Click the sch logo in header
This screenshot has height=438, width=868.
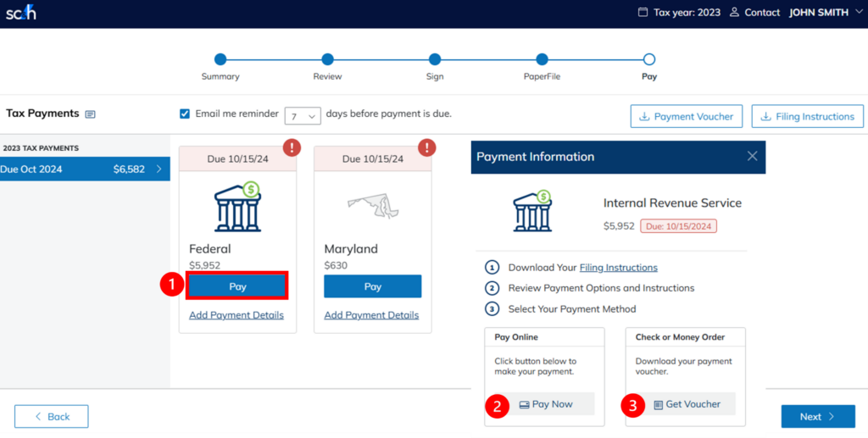tap(21, 14)
